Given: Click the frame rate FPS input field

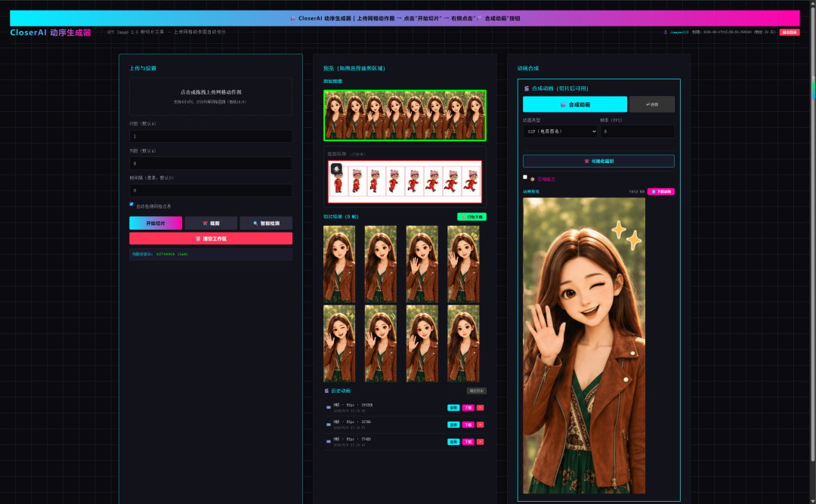Looking at the screenshot, I should tap(637, 131).
